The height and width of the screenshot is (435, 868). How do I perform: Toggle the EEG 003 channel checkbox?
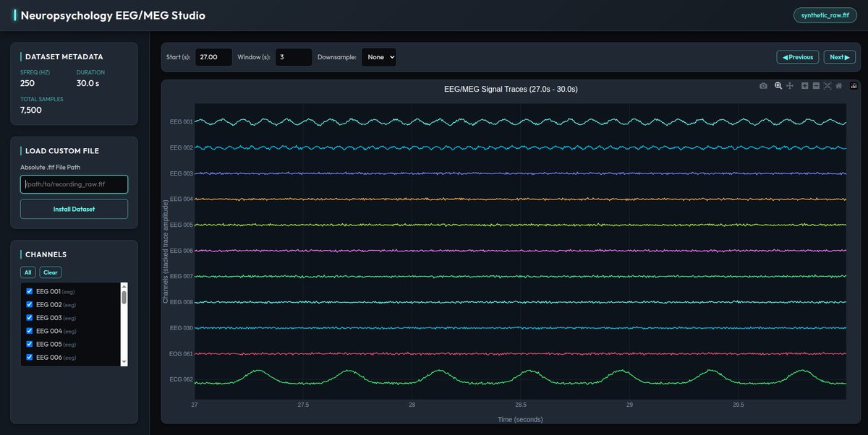30,317
